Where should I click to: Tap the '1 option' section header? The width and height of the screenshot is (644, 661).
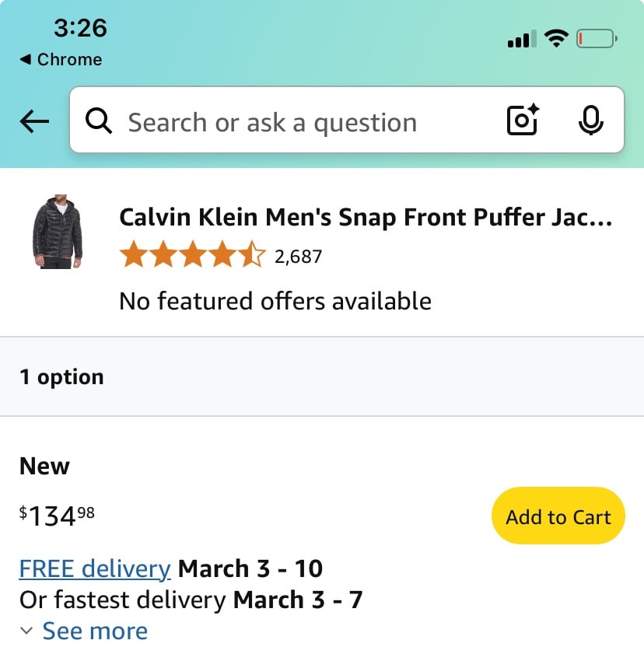(322, 376)
